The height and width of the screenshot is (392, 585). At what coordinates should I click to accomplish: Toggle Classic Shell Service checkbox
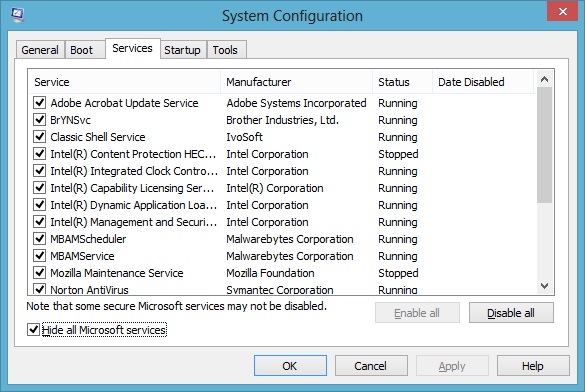[40, 137]
